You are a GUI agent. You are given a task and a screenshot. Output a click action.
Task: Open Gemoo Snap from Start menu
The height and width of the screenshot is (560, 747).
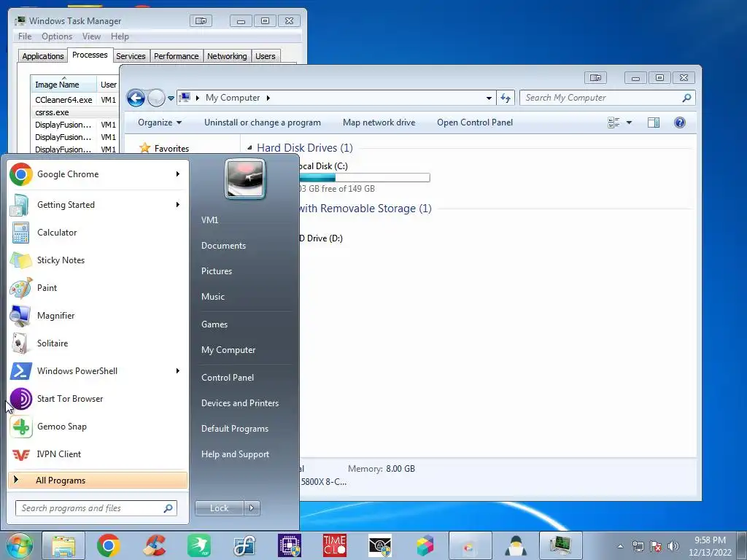tap(98, 427)
